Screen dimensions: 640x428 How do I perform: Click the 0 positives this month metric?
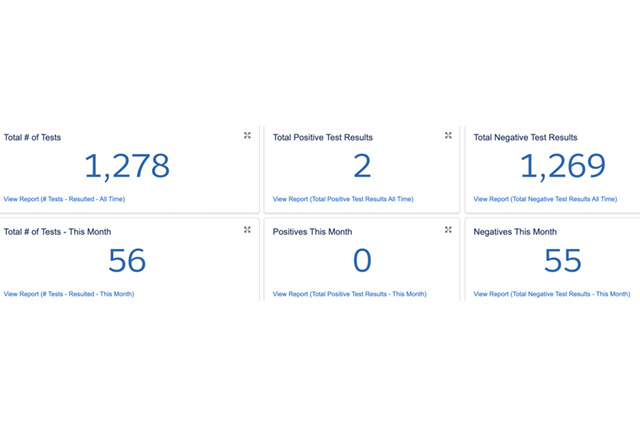pos(362,261)
